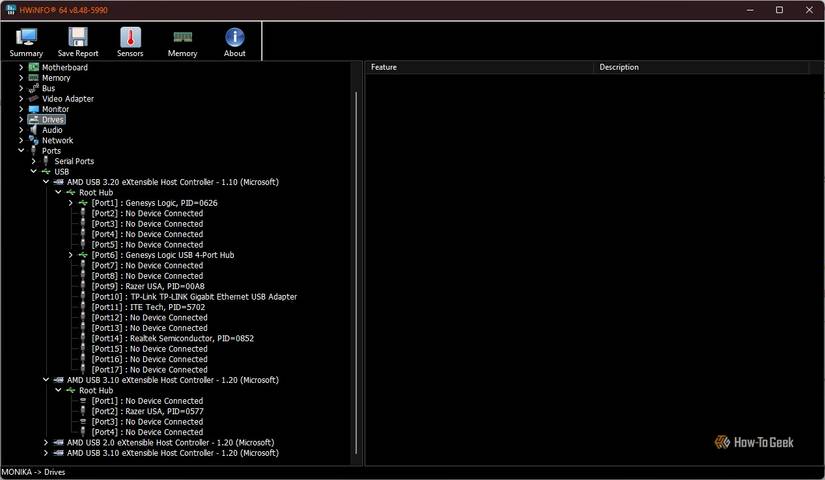Select Port4 No Device Connected under 3.10 hub
Image resolution: width=825 pixels, height=480 pixels.
(147, 432)
